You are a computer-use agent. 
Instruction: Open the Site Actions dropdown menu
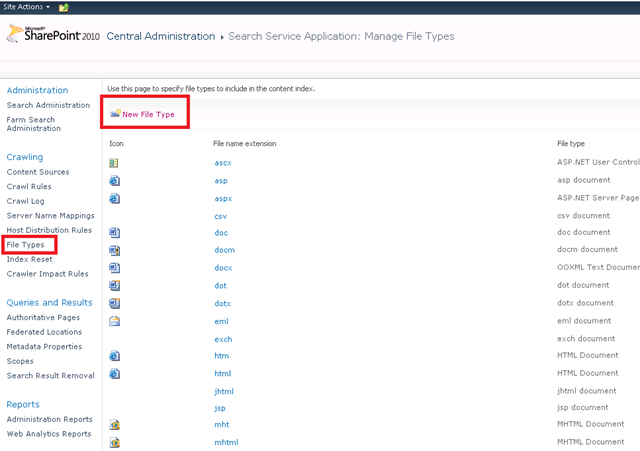pos(27,7)
